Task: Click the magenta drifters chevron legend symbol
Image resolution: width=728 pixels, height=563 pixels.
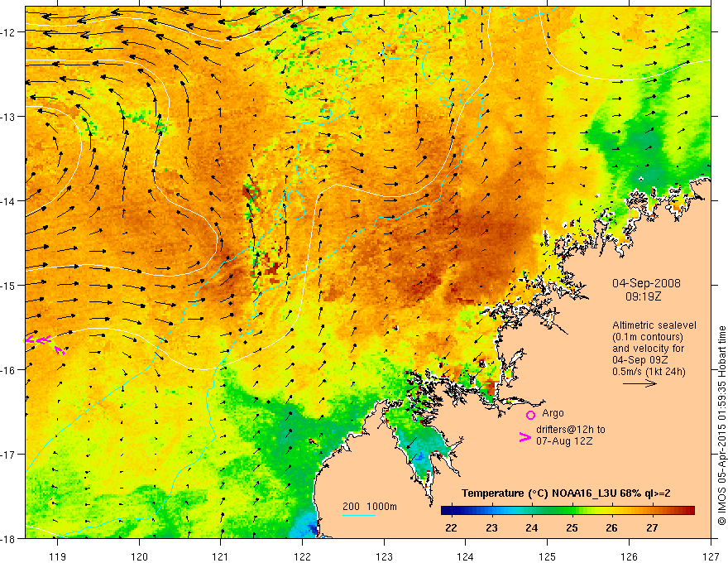Action: click(x=524, y=436)
